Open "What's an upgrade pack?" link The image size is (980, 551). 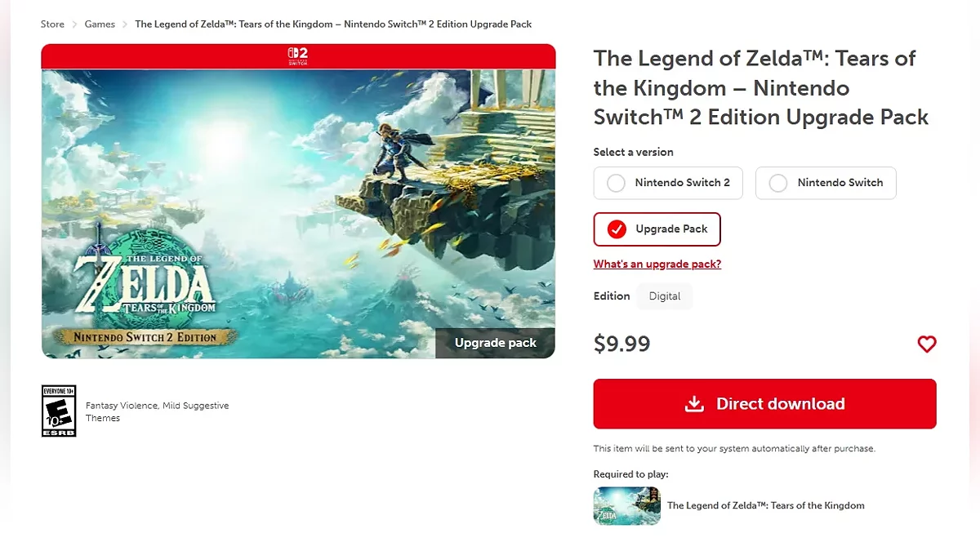(x=657, y=264)
